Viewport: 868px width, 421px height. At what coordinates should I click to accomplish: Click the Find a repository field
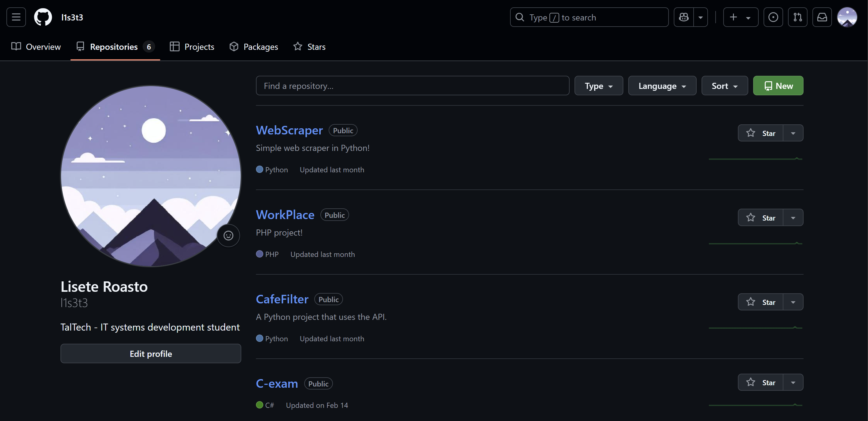(x=412, y=86)
